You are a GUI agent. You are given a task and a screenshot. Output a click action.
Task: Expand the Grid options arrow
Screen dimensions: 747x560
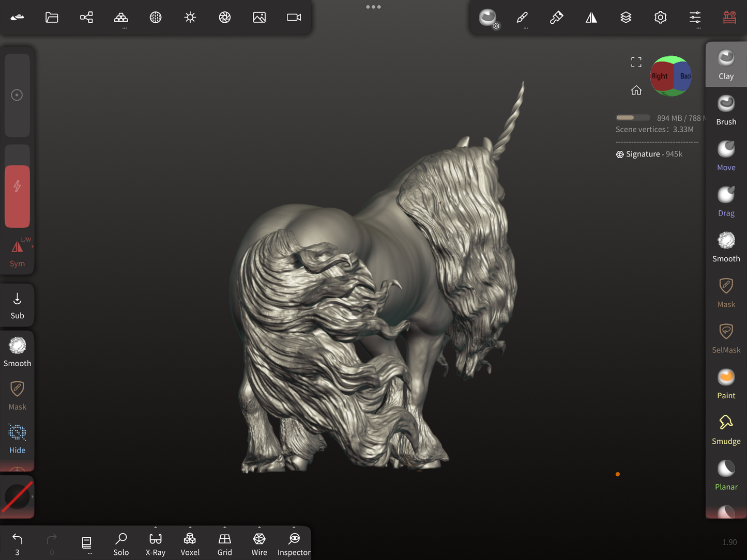click(225, 528)
